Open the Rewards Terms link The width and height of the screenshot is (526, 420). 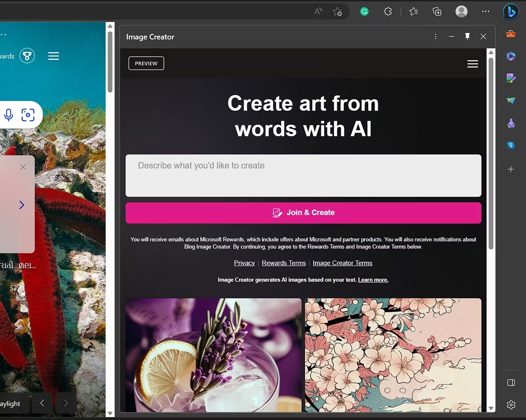click(x=284, y=263)
